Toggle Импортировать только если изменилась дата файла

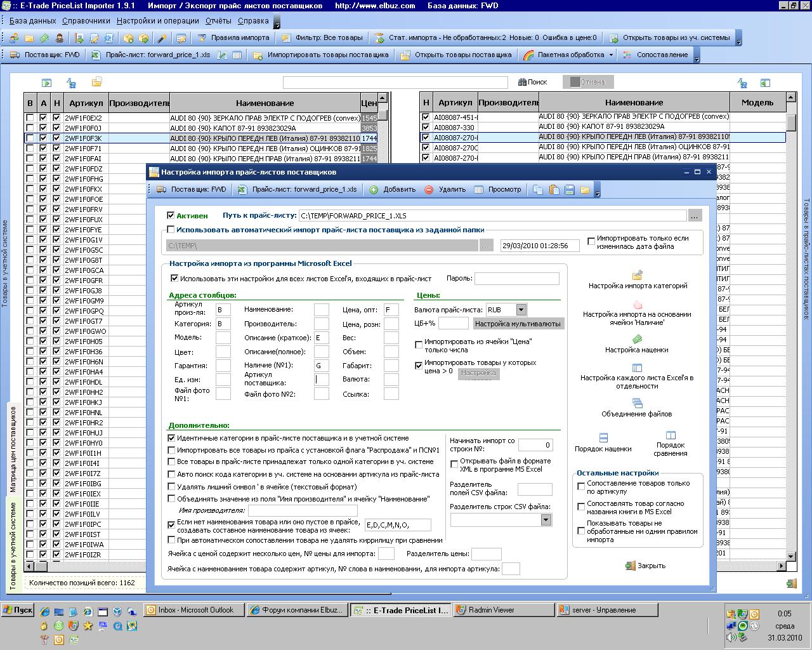click(591, 242)
